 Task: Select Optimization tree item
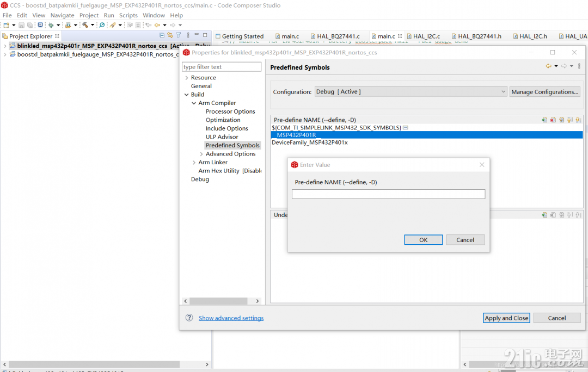tap(223, 120)
